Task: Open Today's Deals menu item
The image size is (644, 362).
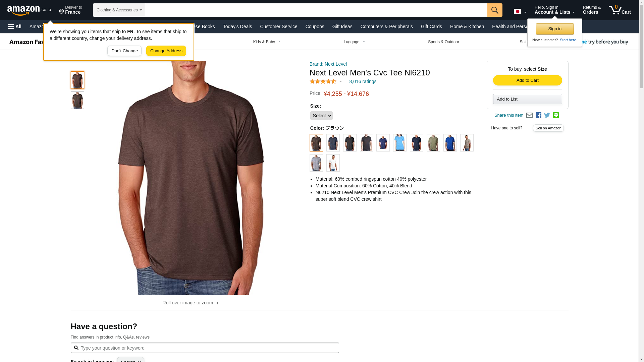Action: click(237, 26)
